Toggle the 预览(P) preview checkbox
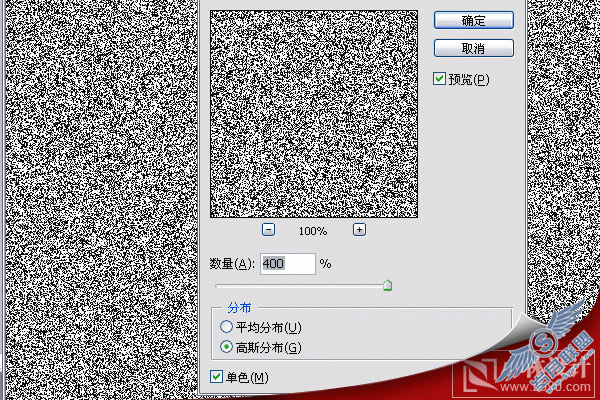This screenshot has width=600, height=400. 439,79
